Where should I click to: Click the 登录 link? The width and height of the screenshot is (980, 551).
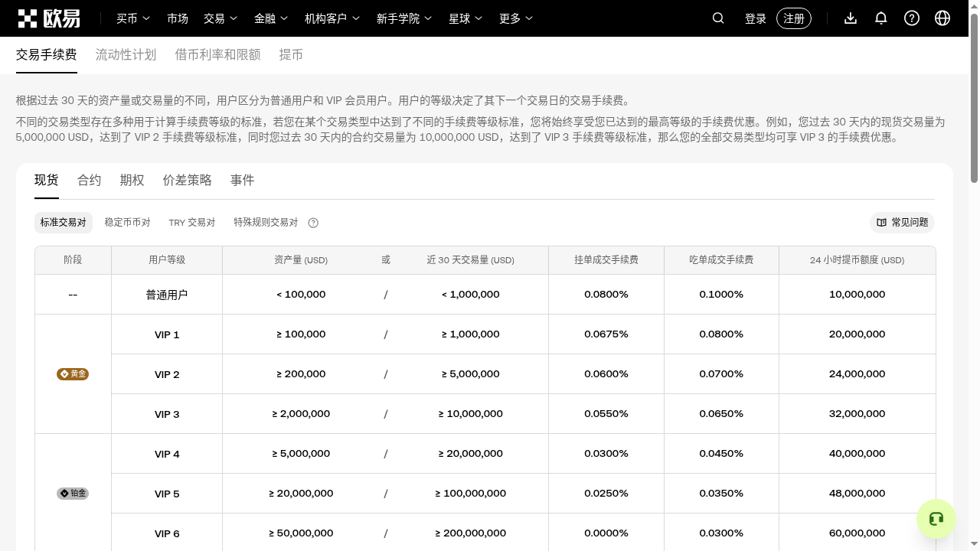point(756,18)
